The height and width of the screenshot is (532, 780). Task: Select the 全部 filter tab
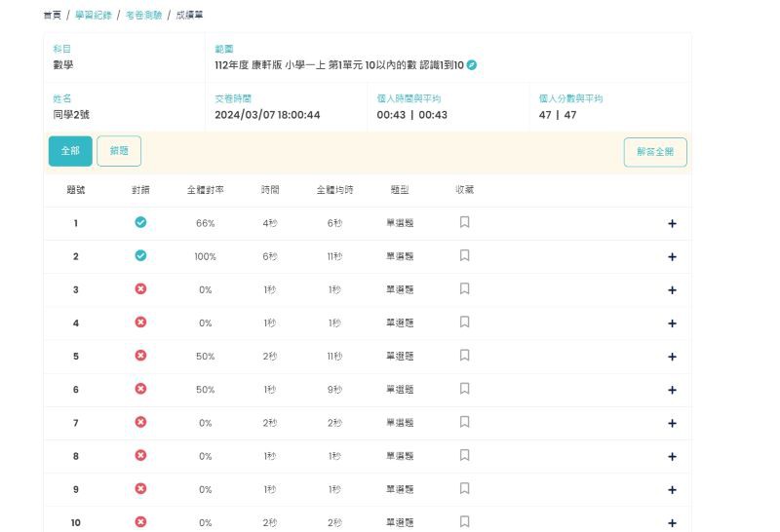[x=70, y=151]
